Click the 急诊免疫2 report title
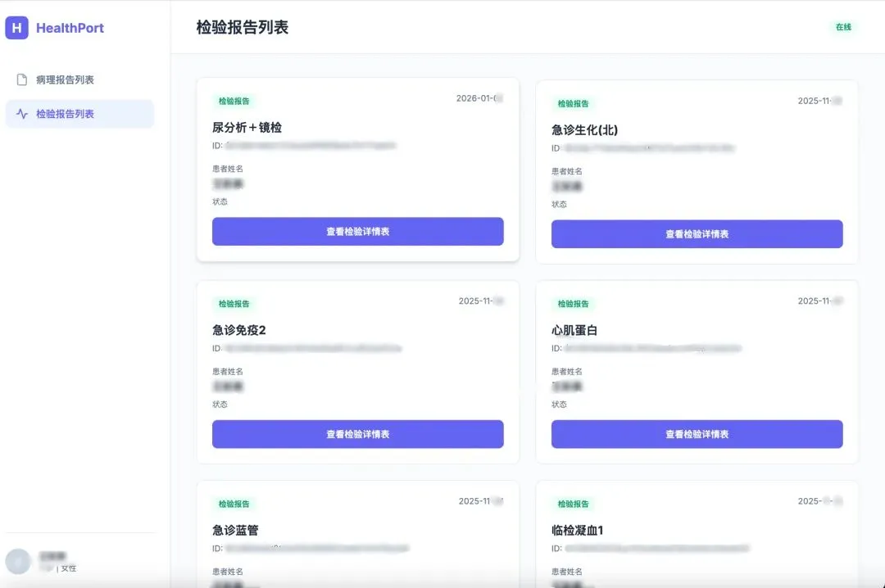Image resolution: width=885 pixels, height=588 pixels. coord(238,330)
